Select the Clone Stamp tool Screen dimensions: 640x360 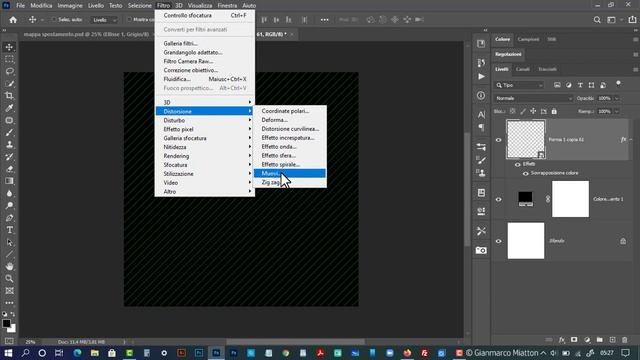tap(9, 144)
